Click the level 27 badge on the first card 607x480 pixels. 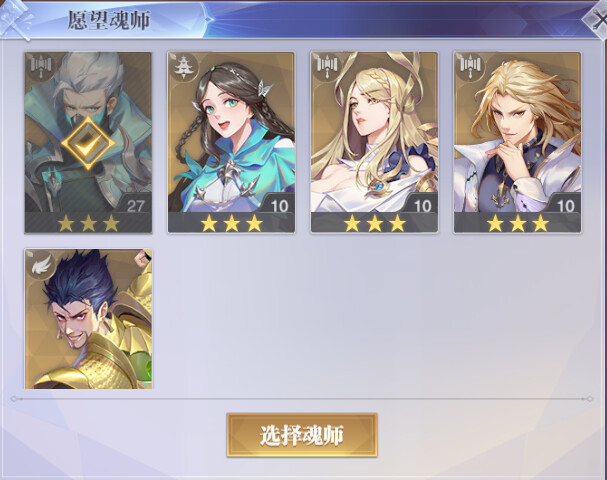tap(135, 205)
